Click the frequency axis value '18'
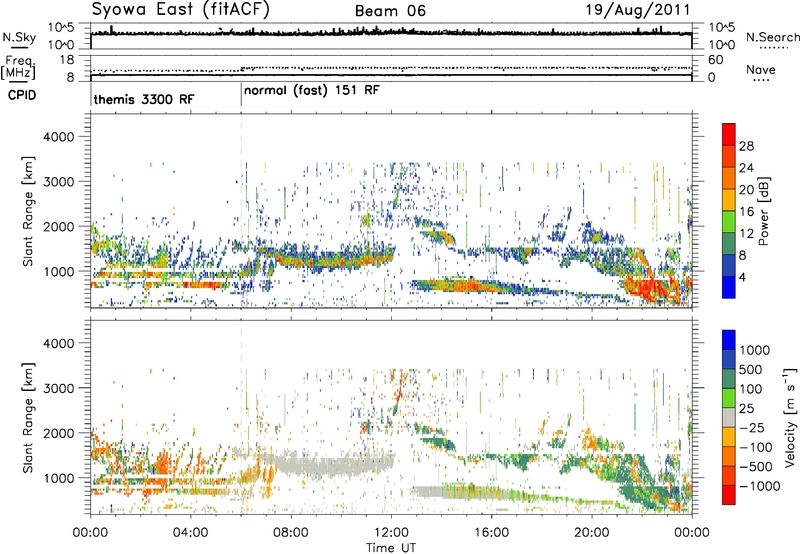Viewport: 800px width, 554px height. point(66,60)
